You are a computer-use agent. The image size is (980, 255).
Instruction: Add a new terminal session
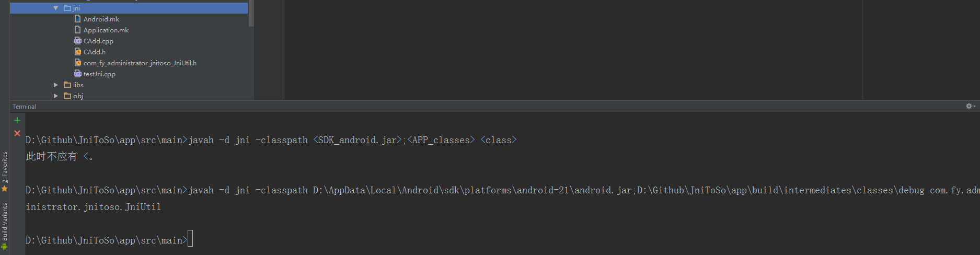click(17, 120)
